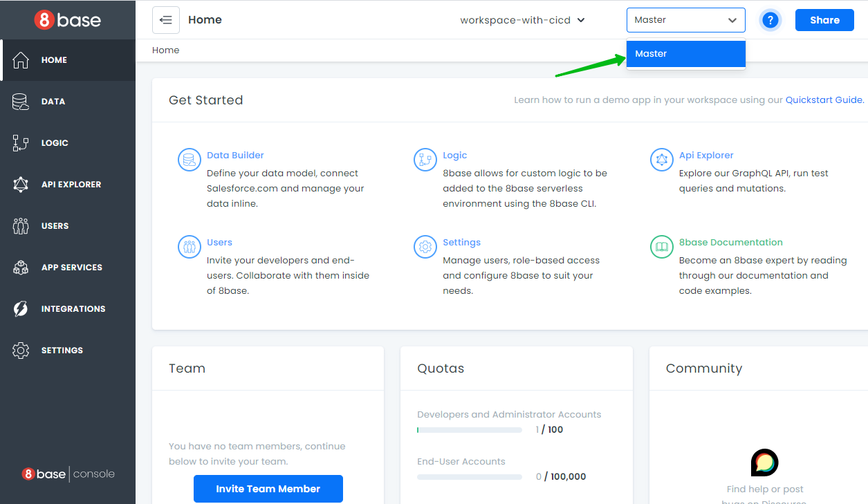Image resolution: width=868 pixels, height=504 pixels.
Task: Click the Developers and Administrator Accounts progress bar
Action: [470, 430]
